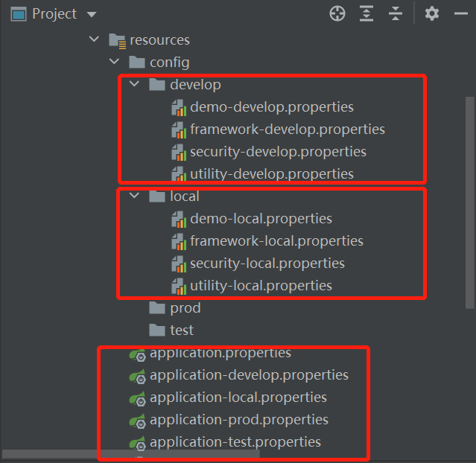Collapse the develop folder chevron
The width and height of the screenshot is (476, 463).
tap(135, 83)
